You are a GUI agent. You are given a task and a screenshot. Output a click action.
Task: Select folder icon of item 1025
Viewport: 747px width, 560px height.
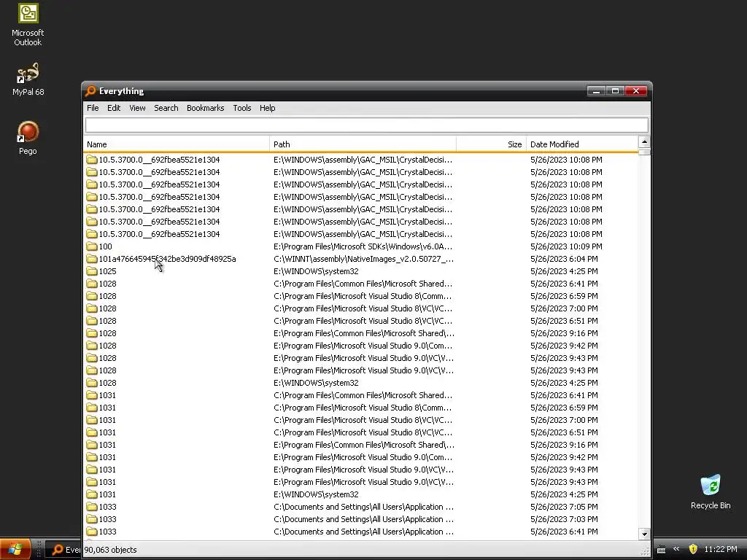[91, 271]
